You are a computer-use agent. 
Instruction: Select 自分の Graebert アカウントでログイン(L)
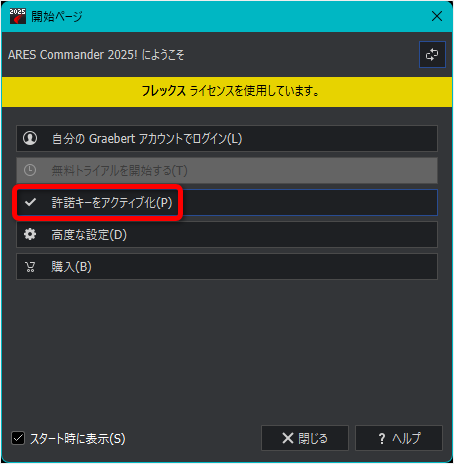[227, 138]
